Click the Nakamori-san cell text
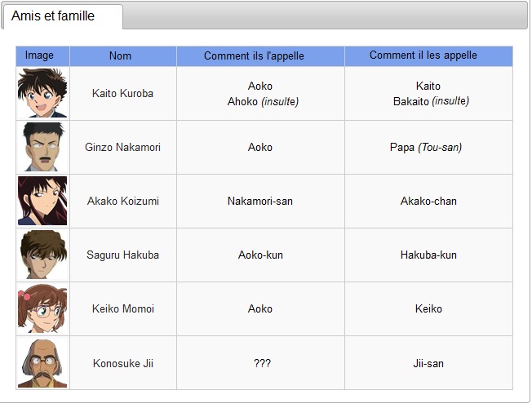The image size is (532, 408). coord(260,201)
